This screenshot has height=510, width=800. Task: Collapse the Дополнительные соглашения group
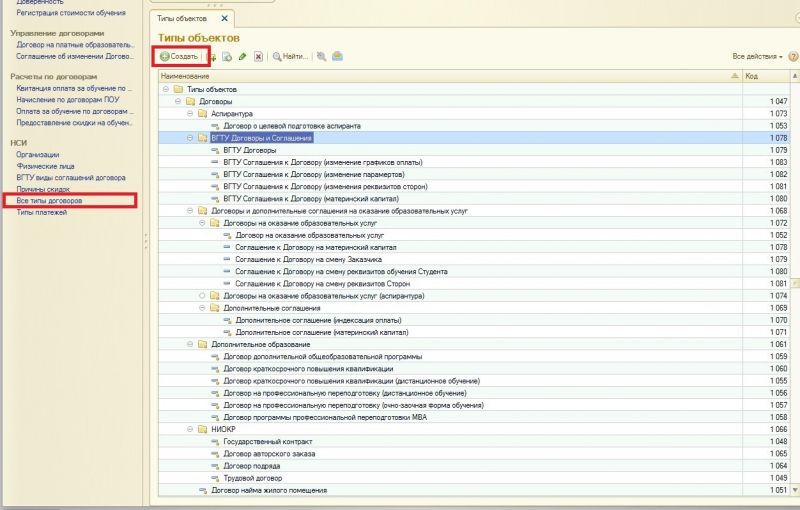click(203, 308)
